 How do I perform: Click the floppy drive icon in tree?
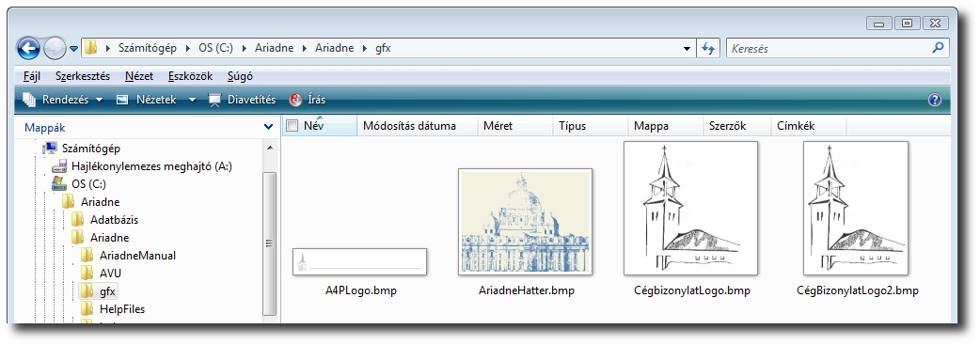click(x=58, y=166)
